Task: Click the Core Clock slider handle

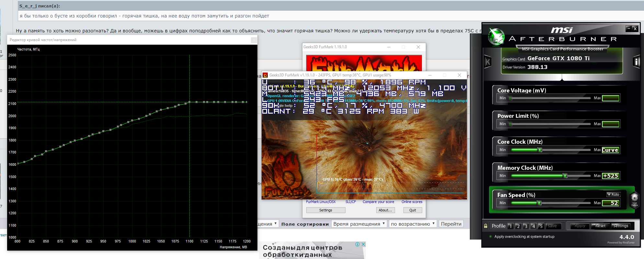Action: pyautogui.click(x=540, y=150)
